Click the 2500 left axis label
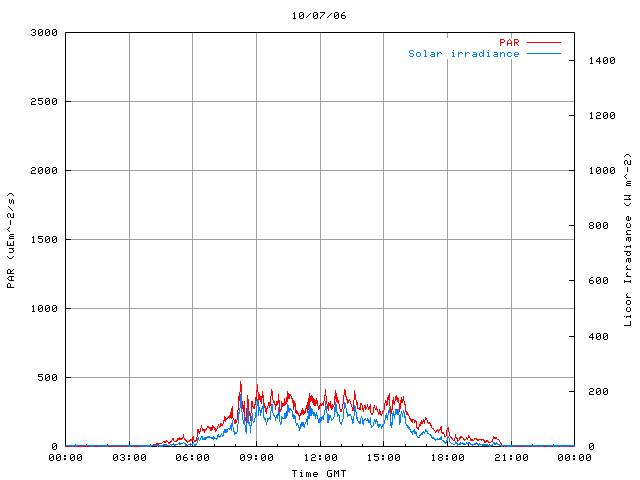This screenshot has height=480, width=640. 44,102
